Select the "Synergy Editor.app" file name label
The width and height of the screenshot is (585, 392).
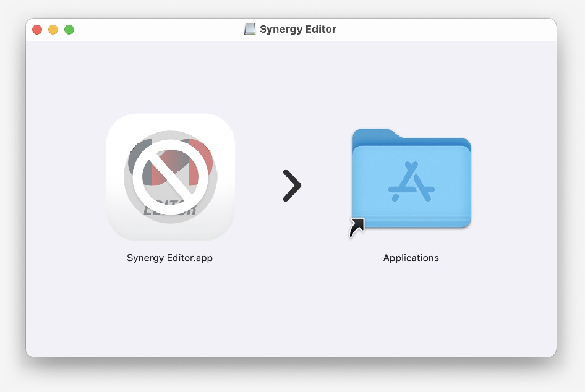coord(170,258)
